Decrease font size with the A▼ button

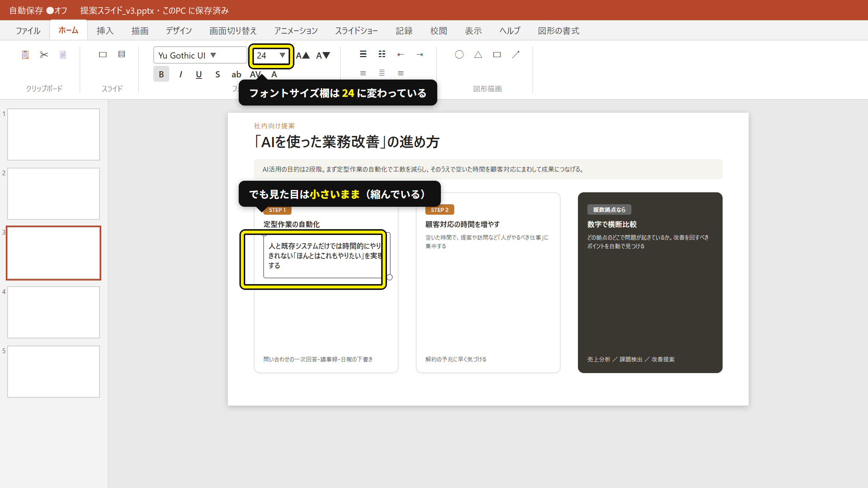(x=323, y=55)
